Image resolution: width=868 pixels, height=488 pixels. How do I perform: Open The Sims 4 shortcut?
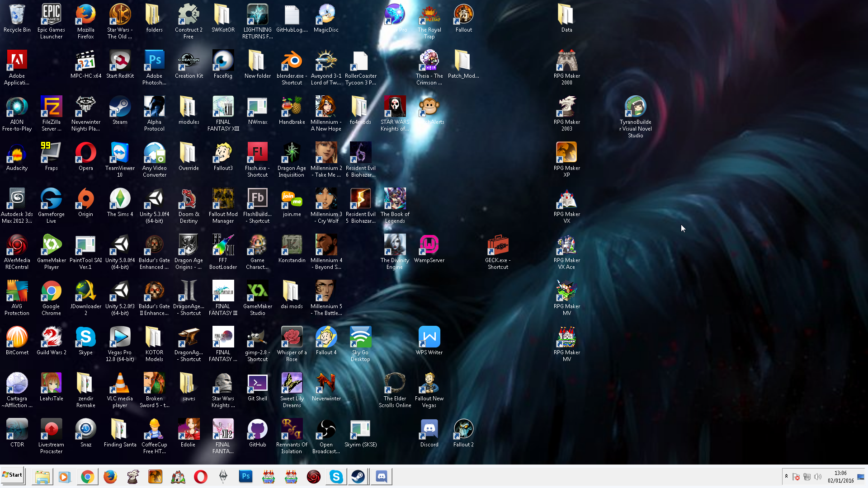(120, 203)
